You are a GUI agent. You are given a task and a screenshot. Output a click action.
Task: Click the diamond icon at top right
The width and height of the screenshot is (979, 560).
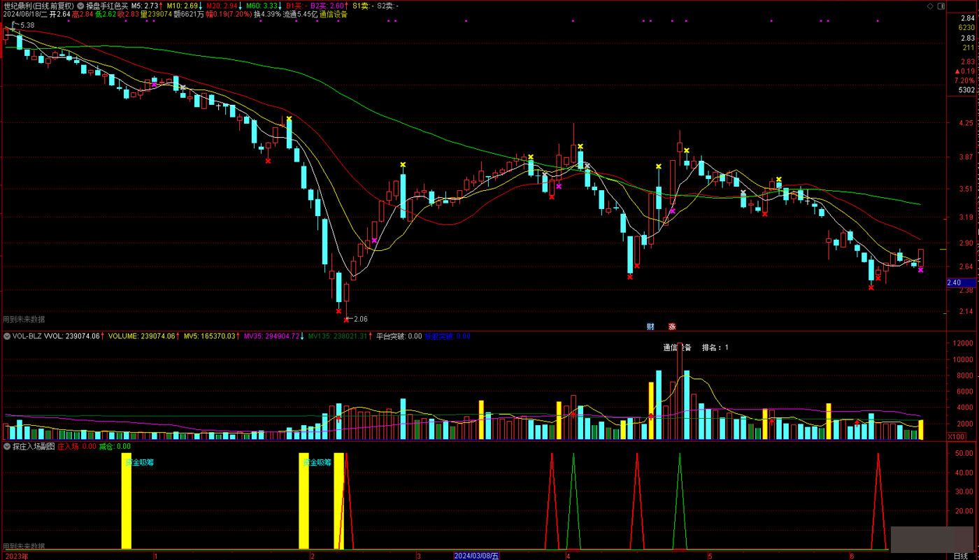pos(929,6)
